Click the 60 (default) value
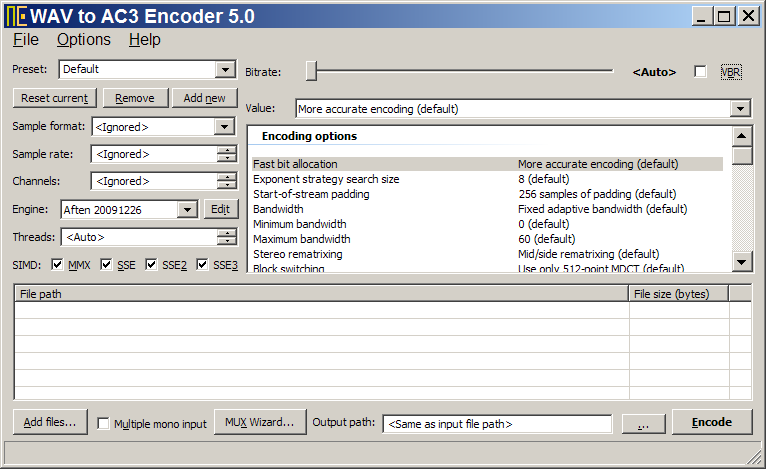The height and width of the screenshot is (469, 766). coord(547,239)
